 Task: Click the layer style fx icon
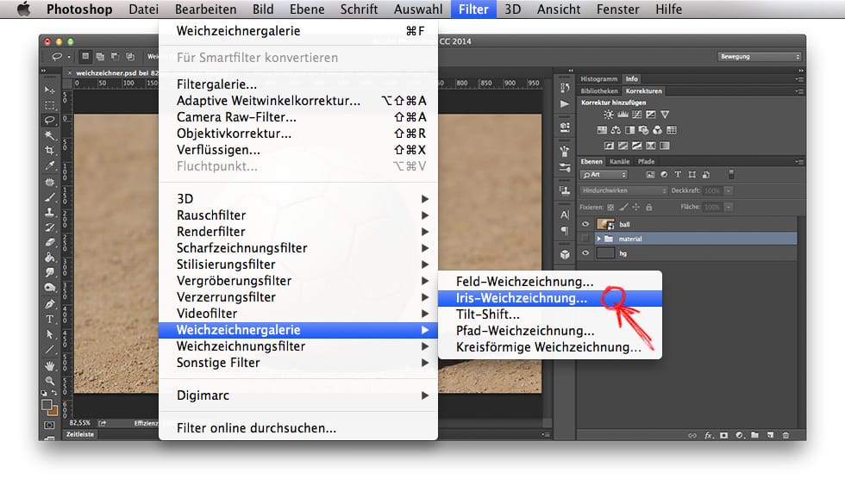tap(709, 435)
